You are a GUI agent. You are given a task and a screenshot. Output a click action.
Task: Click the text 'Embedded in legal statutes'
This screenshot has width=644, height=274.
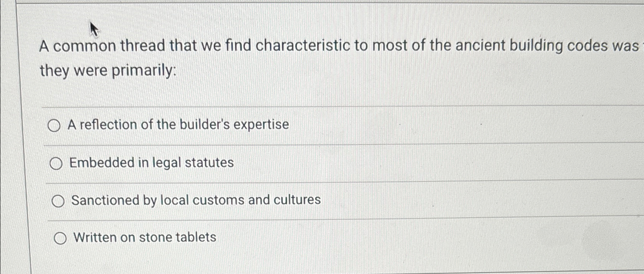pyautogui.click(x=150, y=163)
